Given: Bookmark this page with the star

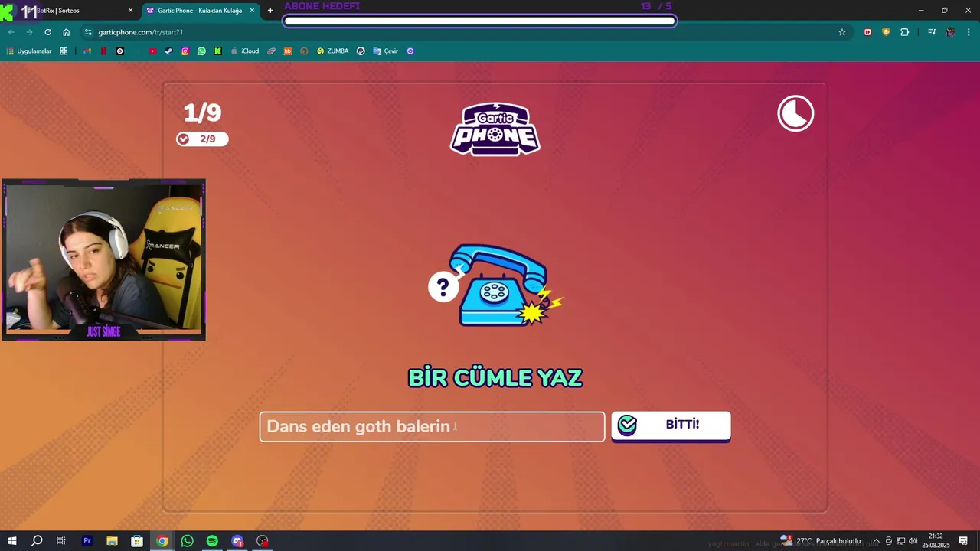Looking at the screenshot, I should coord(842,32).
